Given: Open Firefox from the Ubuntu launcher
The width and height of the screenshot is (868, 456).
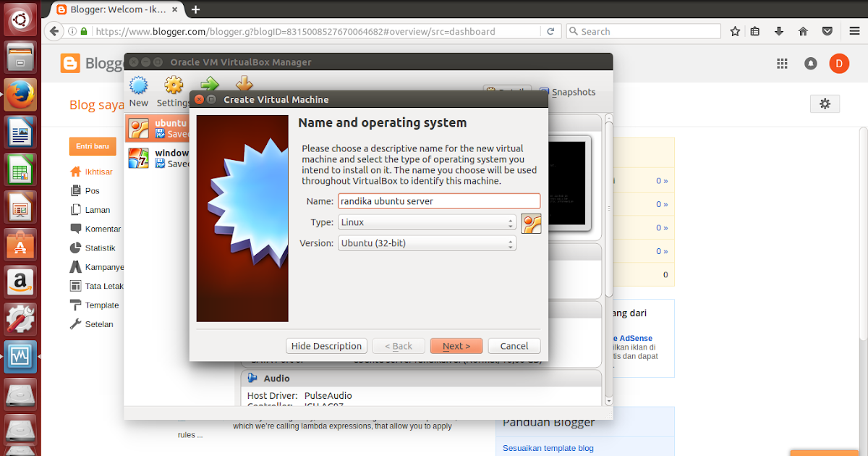Looking at the screenshot, I should 20,94.
